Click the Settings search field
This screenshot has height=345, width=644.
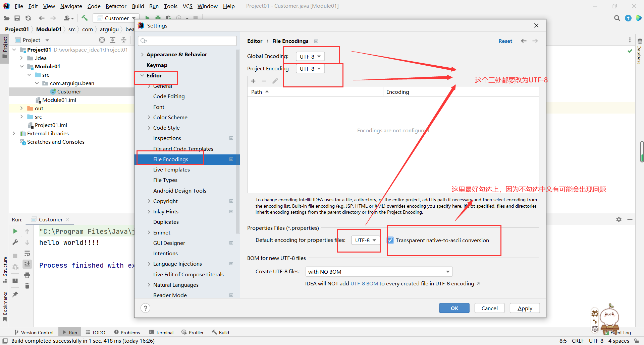[187, 41]
